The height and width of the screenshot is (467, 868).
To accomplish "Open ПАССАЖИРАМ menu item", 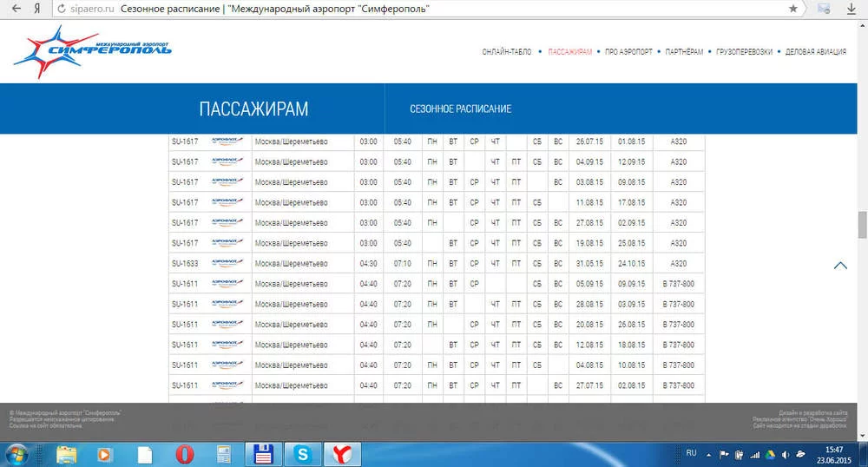I will (x=569, y=52).
